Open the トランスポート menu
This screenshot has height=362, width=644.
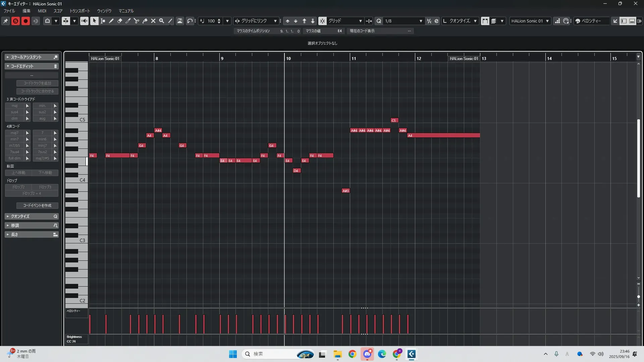tap(79, 11)
